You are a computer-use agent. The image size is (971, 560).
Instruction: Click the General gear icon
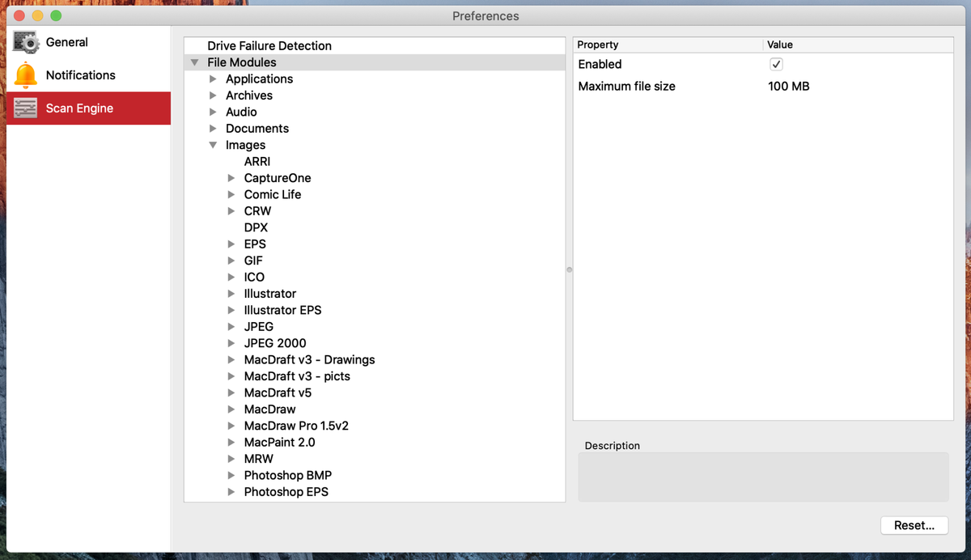click(x=27, y=43)
